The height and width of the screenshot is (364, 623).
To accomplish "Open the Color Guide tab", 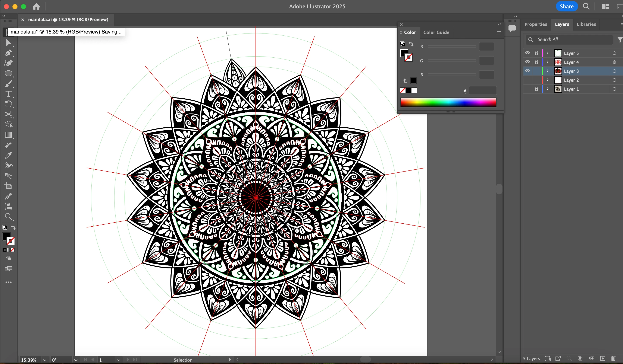I will (436, 32).
